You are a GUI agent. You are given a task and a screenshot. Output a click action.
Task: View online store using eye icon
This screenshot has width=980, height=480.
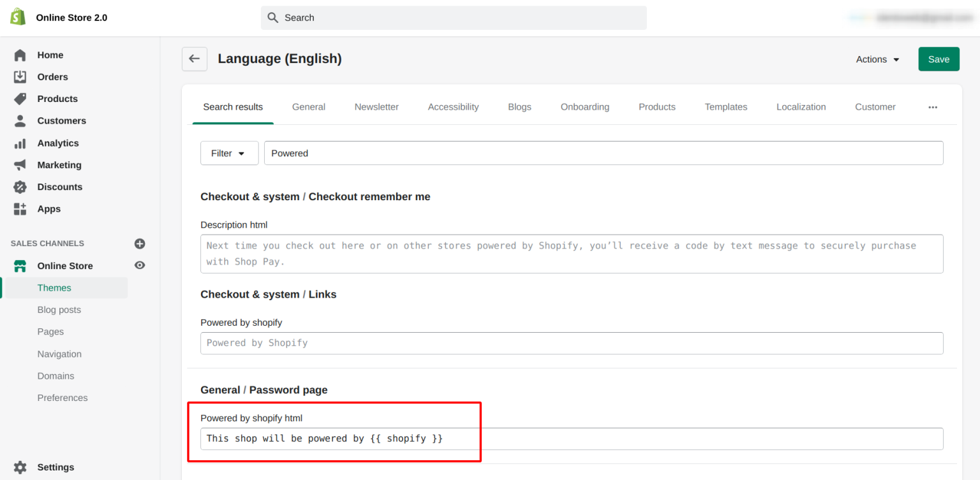coord(140,265)
